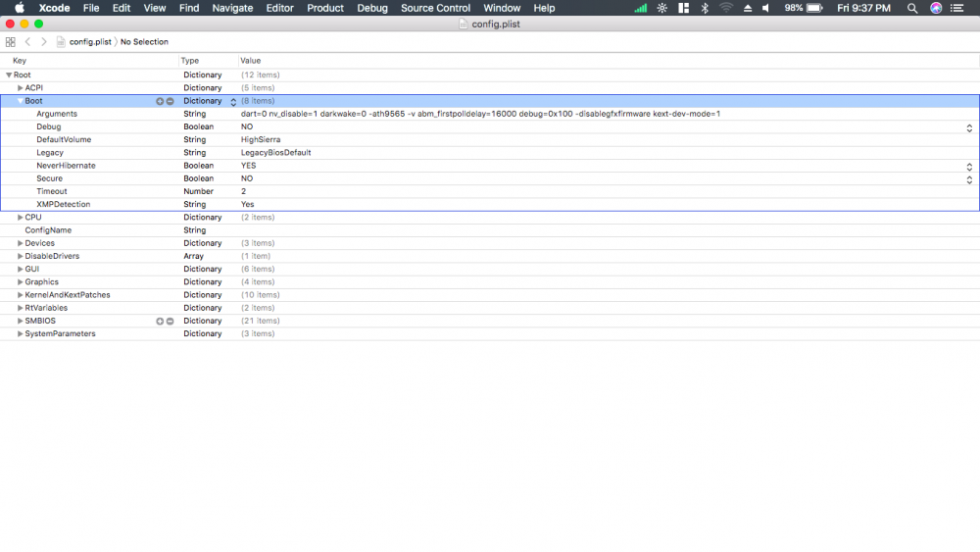Screen dimensions: 980x552
Task: Select the Timeout row key
Action: click(x=51, y=191)
